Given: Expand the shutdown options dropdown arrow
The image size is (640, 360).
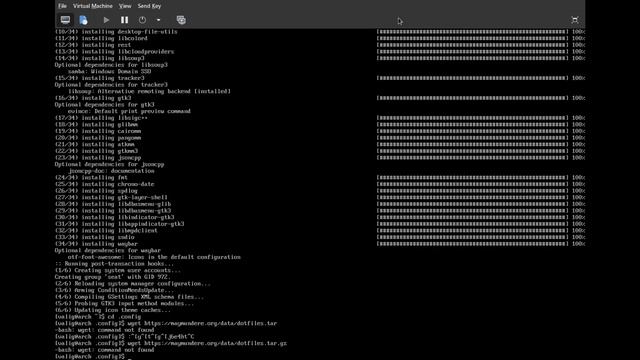Looking at the screenshot, I should pos(158,20).
